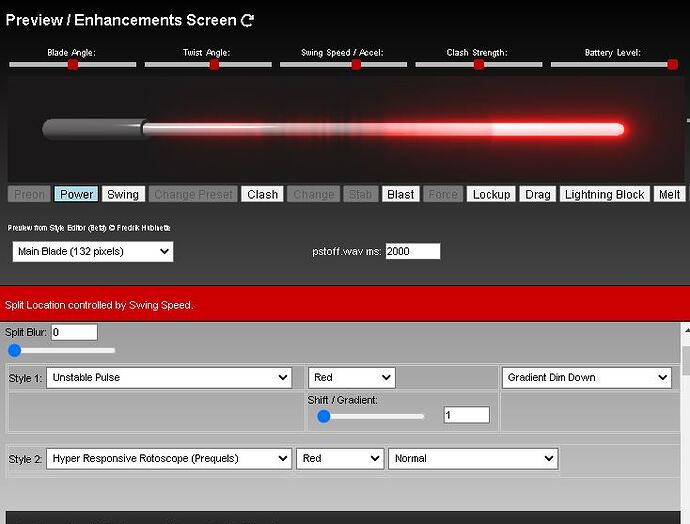The image size is (690, 524).
Task: Click the Stab effect button
Action: pyautogui.click(x=360, y=194)
